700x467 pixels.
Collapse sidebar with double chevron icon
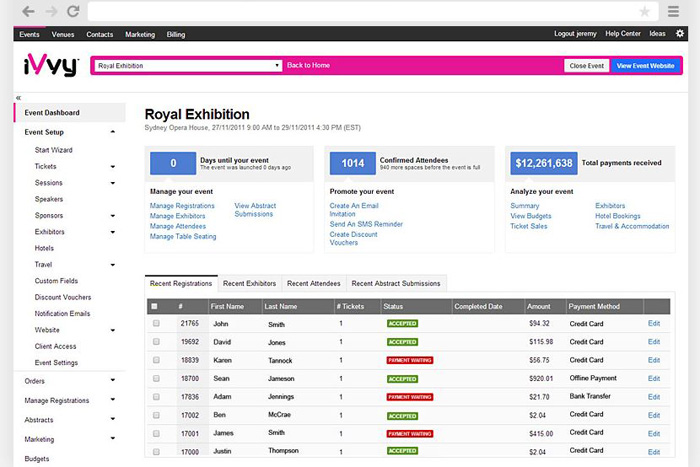pyautogui.click(x=18, y=97)
